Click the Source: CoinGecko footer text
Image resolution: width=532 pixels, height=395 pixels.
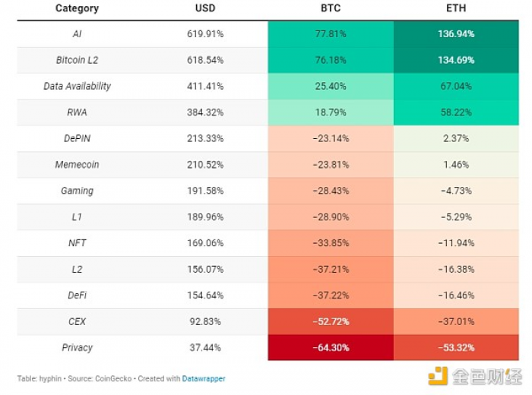(x=100, y=379)
